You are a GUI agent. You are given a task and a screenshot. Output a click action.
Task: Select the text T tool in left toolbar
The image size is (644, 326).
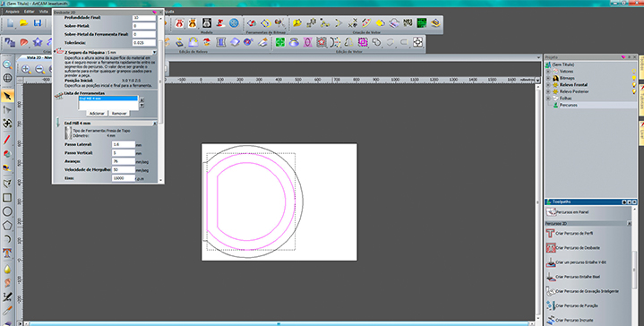point(7,253)
